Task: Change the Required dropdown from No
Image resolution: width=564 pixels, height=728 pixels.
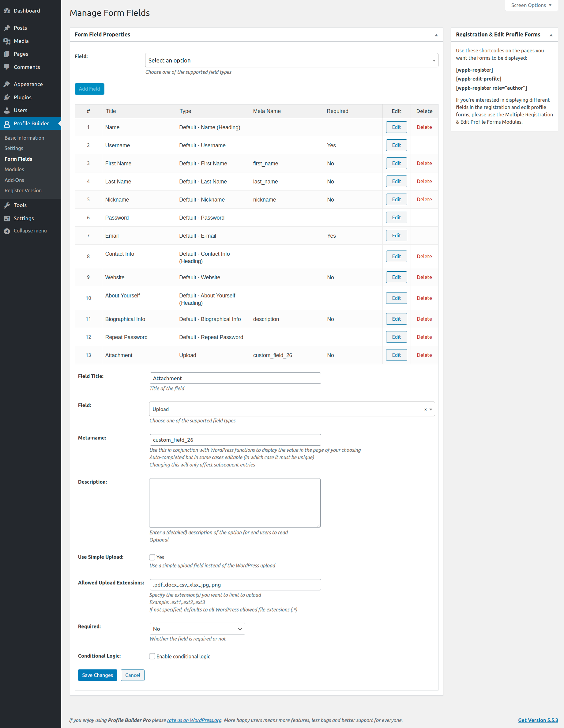Action: click(197, 628)
